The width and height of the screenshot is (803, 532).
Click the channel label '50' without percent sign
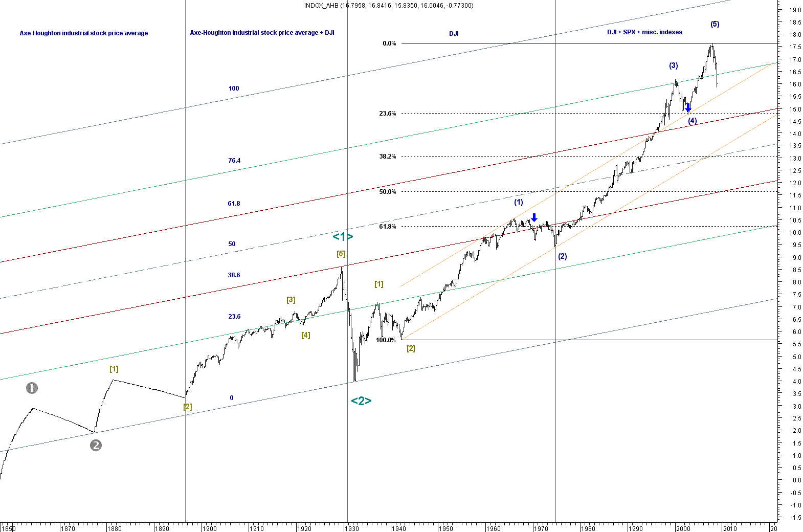(x=232, y=244)
